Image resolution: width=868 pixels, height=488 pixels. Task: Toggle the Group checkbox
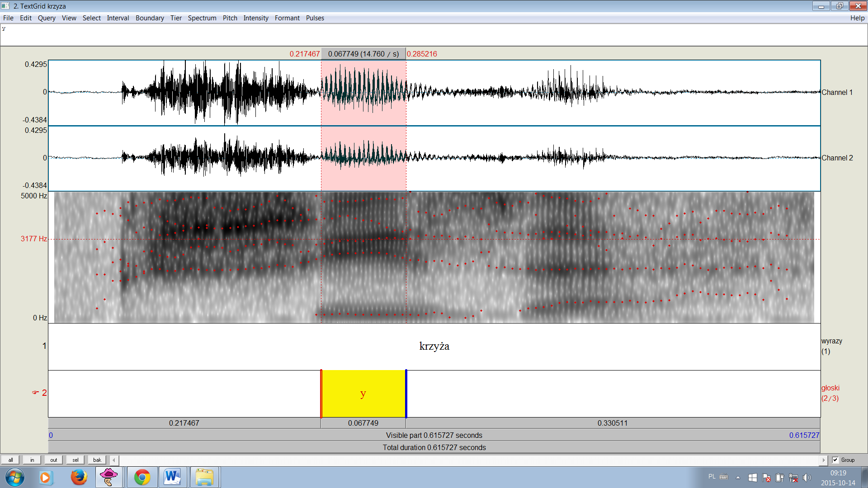pos(835,460)
